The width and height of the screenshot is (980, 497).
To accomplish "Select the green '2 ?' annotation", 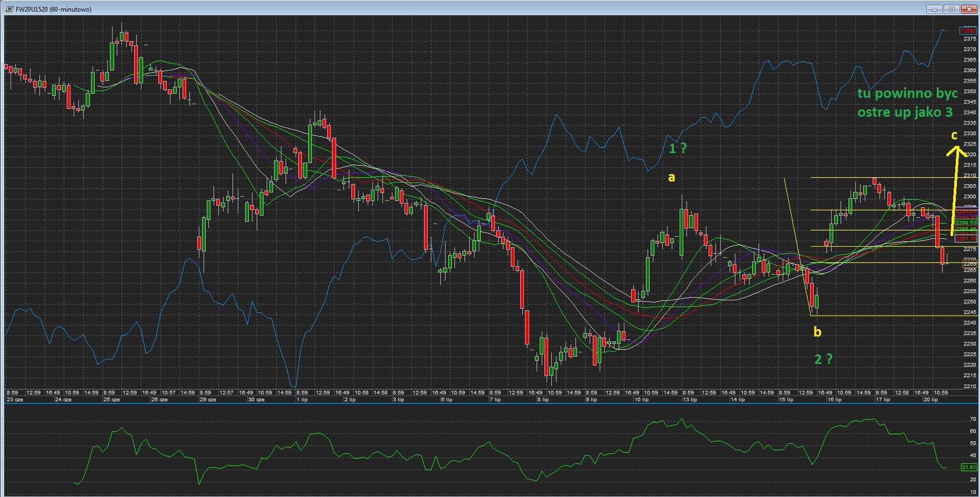I will pyautogui.click(x=823, y=359).
